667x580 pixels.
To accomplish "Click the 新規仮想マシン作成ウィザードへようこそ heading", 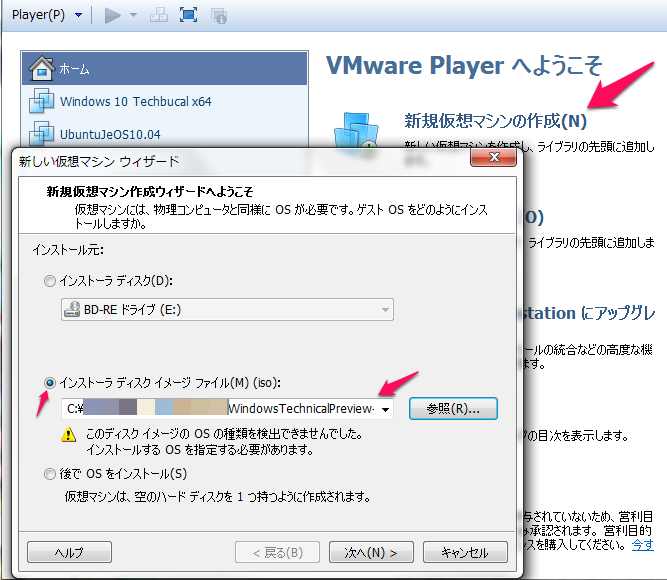I will pos(150,191).
